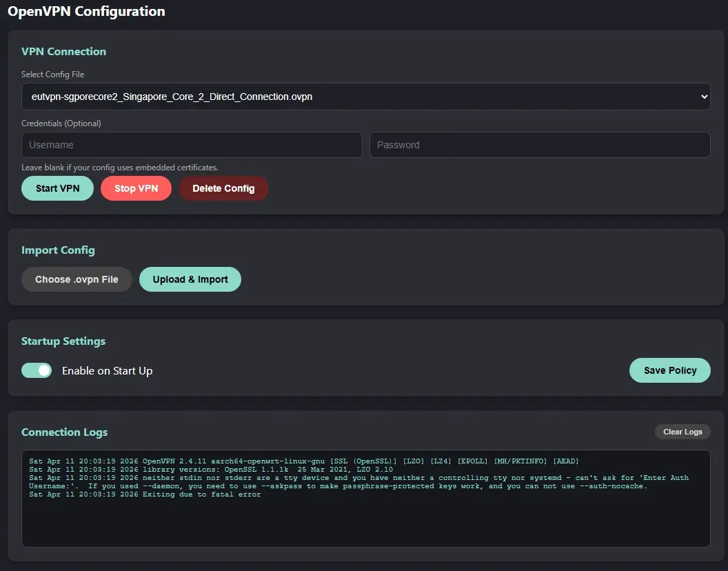This screenshot has width=728, height=571.
Task: Click the 'Leave blank if your config' hint text
Action: pos(120,168)
